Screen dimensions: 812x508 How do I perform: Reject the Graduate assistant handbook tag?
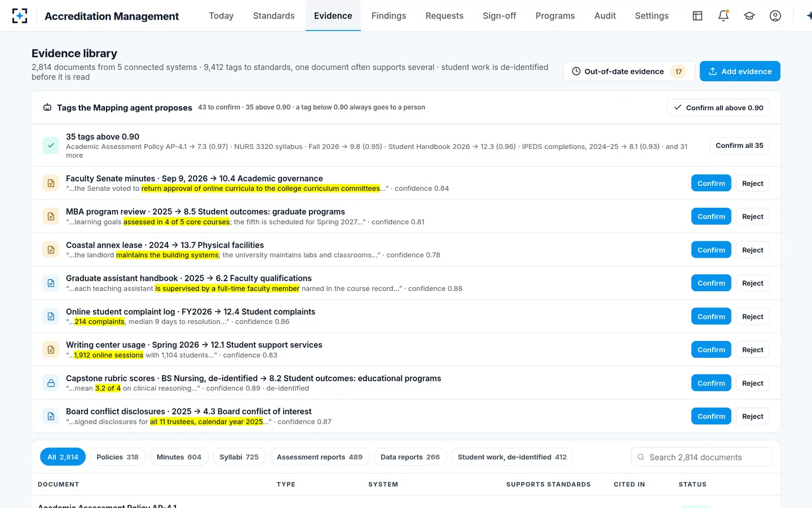[753, 283]
